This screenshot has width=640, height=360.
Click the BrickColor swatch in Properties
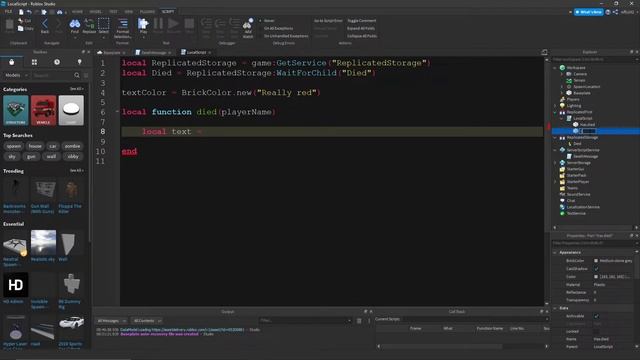coord(596,260)
